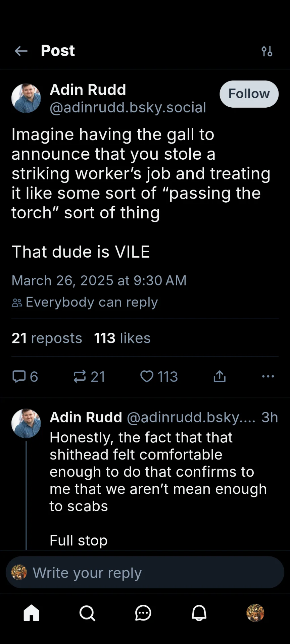This screenshot has height=644, width=290.
Task: View the 113 likes list
Action: 122,338
